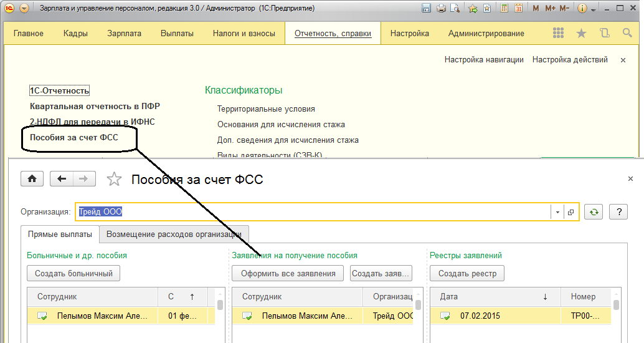
Task: Open the Организация dropdown arrow
Action: pyautogui.click(x=557, y=212)
